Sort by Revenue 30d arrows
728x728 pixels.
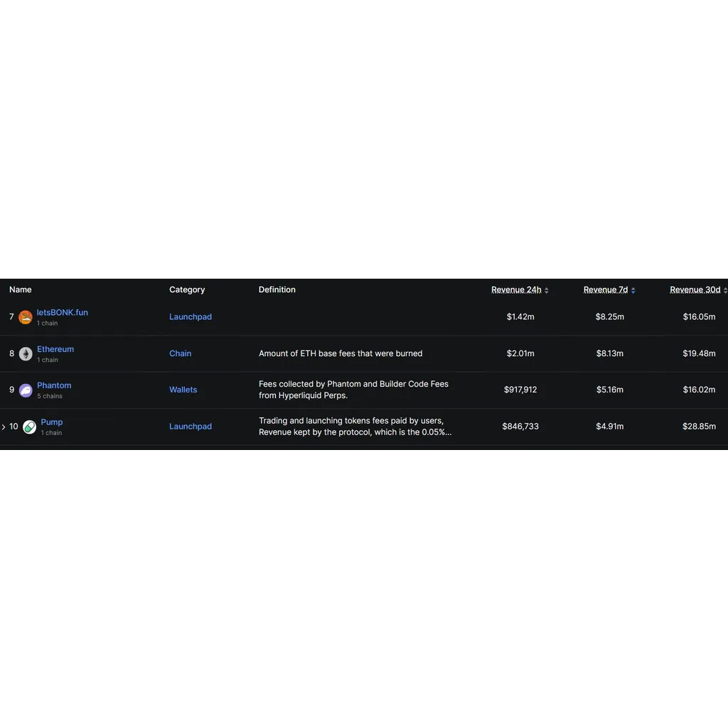pyautogui.click(x=725, y=290)
